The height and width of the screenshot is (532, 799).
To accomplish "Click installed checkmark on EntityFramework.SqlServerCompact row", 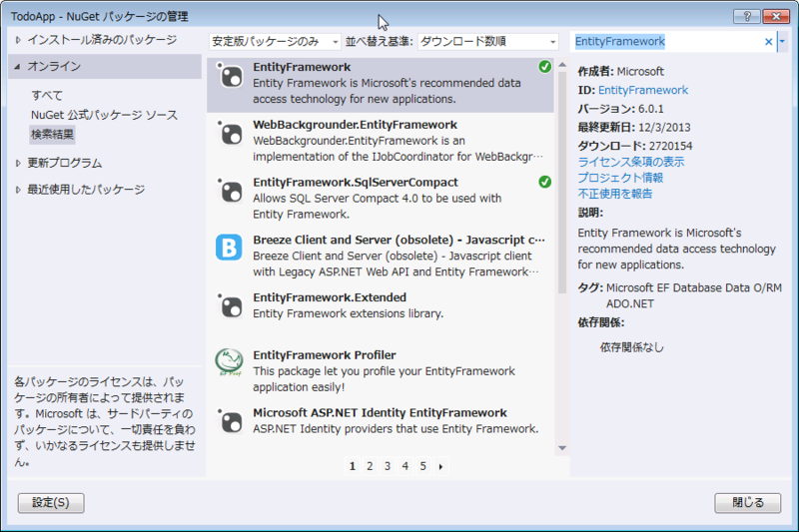I will [544, 182].
